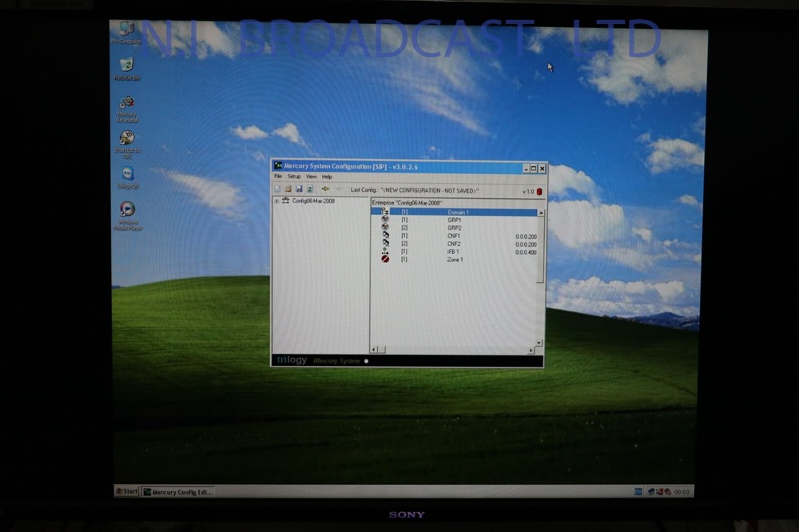Select the Zone 1 list entry

point(455,260)
